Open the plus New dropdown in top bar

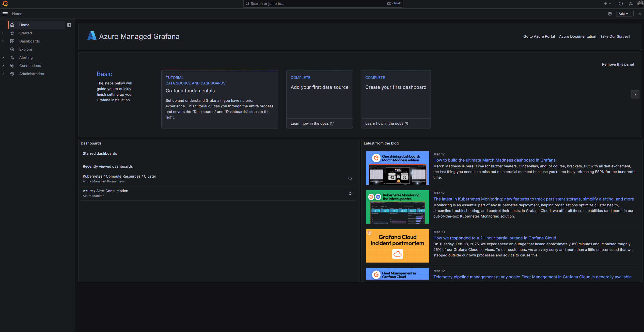(607, 4)
